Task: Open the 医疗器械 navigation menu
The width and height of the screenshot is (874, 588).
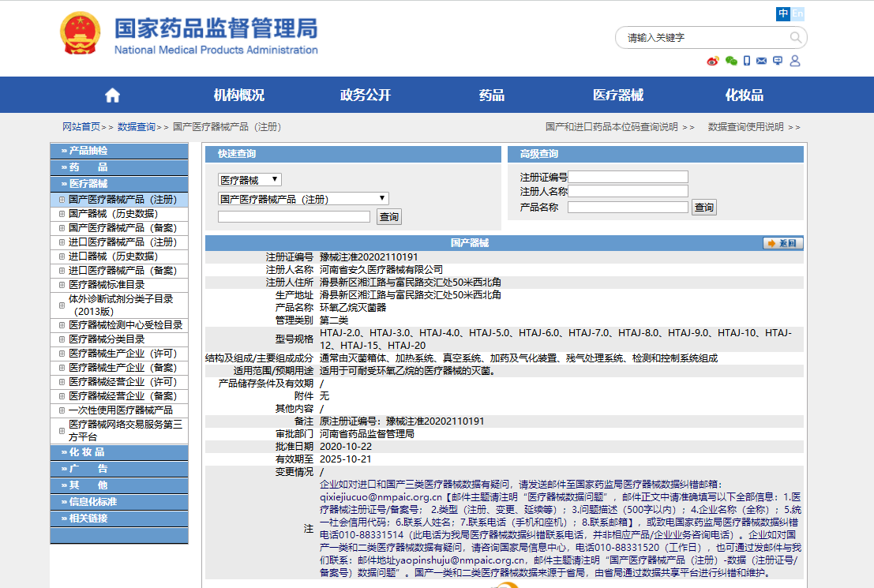Action: [x=618, y=96]
